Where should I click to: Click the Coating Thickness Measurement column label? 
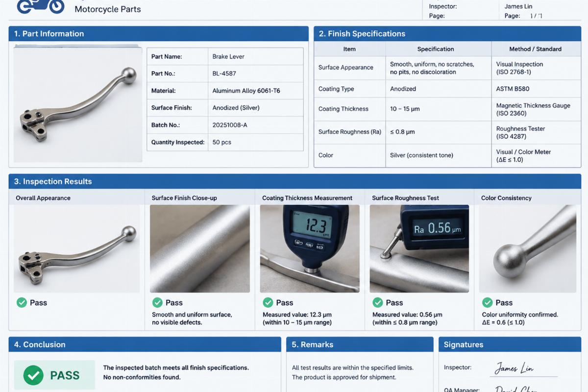click(307, 198)
